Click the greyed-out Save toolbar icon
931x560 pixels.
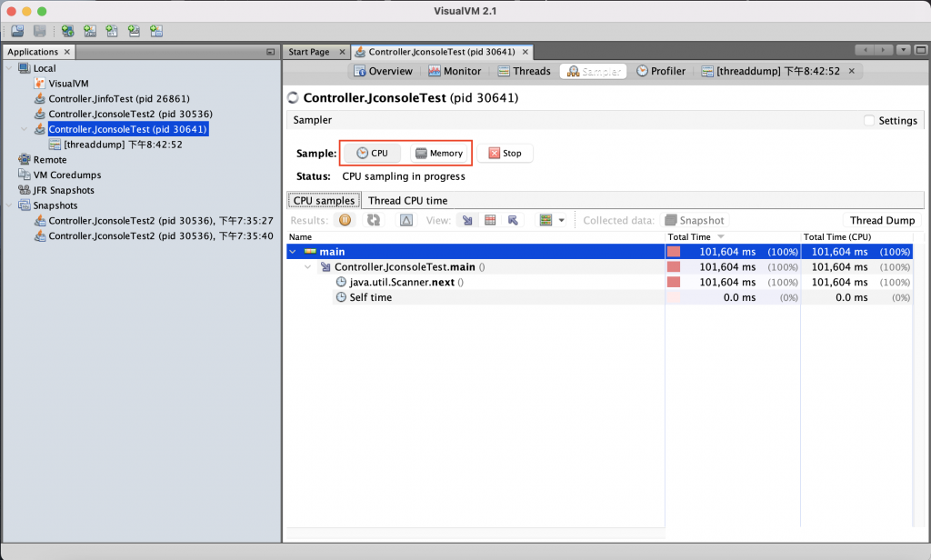coord(40,31)
